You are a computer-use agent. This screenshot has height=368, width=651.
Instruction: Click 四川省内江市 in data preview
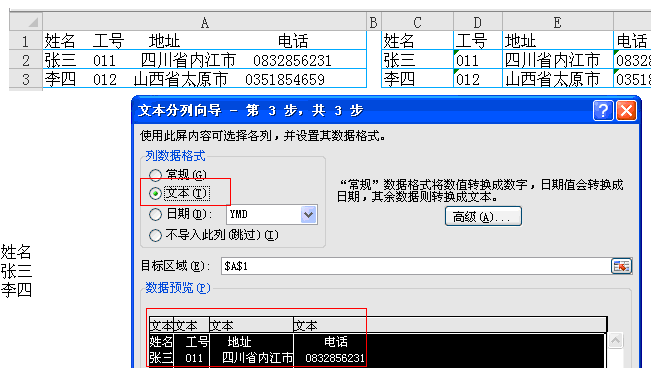[257, 358]
